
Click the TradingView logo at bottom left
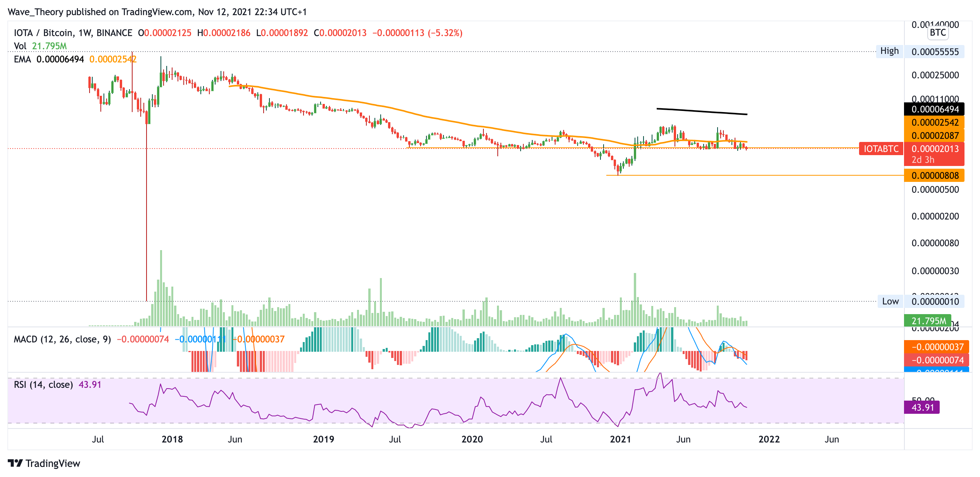point(44,463)
